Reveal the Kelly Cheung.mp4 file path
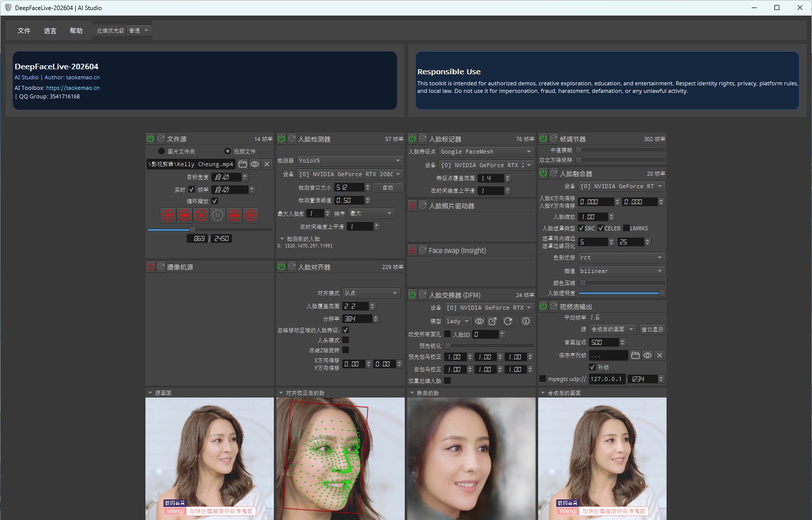 click(x=255, y=164)
